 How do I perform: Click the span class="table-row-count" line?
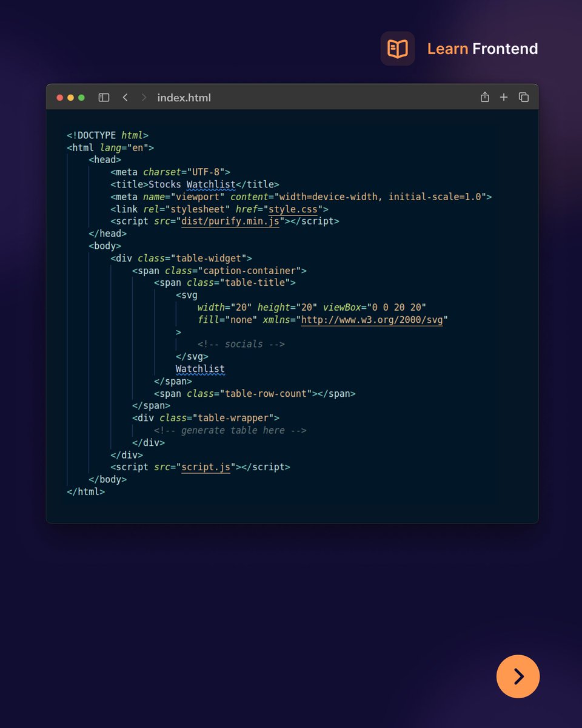pos(255,394)
